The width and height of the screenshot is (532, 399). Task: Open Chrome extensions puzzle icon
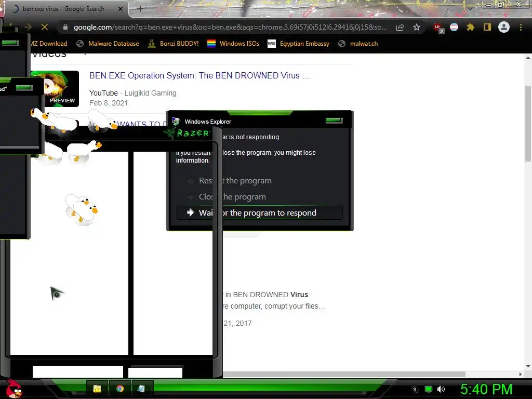coord(470,27)
